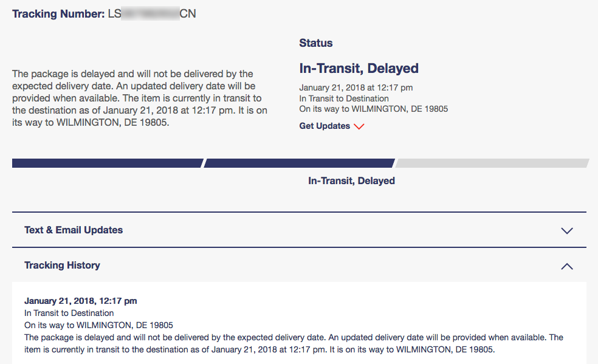Click the delay description paragraph at top left

coord(140,98)
